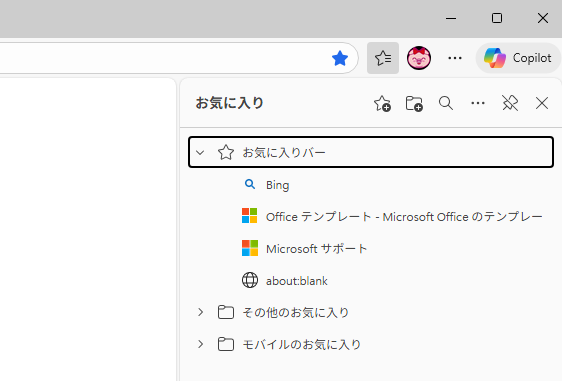Close the favorites panel

pyautogui.click(x=542, y=103)
